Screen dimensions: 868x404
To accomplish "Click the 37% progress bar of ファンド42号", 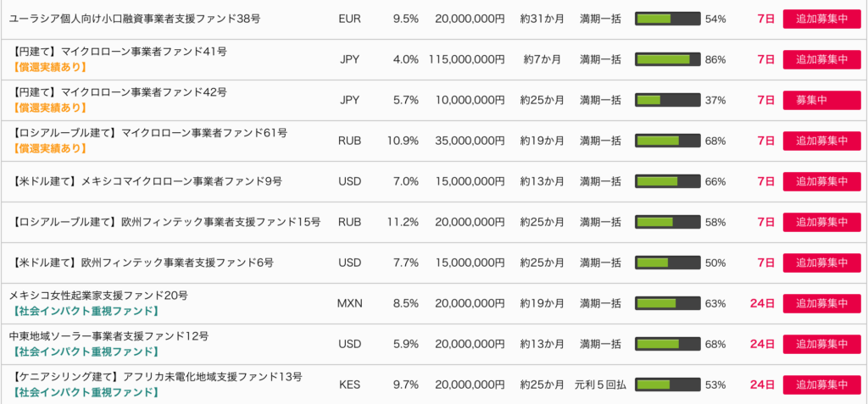I will click(668, 100).
